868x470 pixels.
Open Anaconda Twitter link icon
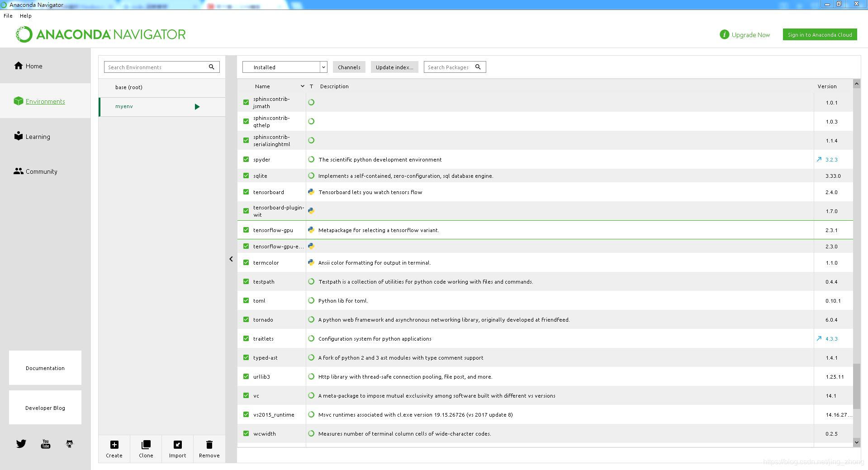pyautogui.click(x=21, y=444)
